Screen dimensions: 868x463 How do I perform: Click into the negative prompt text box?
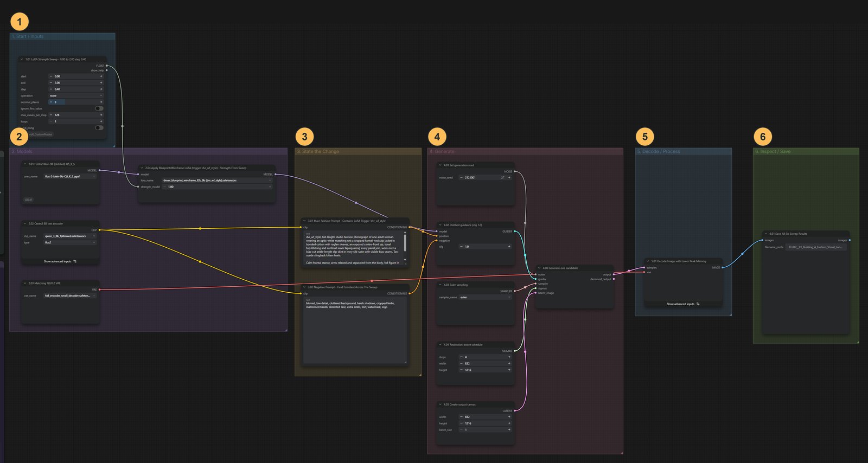click(355, 330)
